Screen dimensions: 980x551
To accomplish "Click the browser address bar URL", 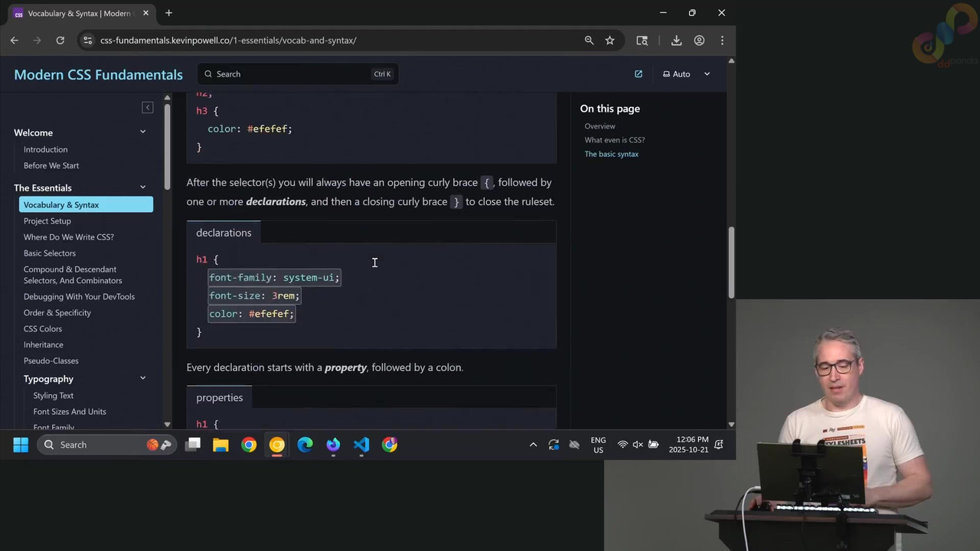I will (228, 41).
